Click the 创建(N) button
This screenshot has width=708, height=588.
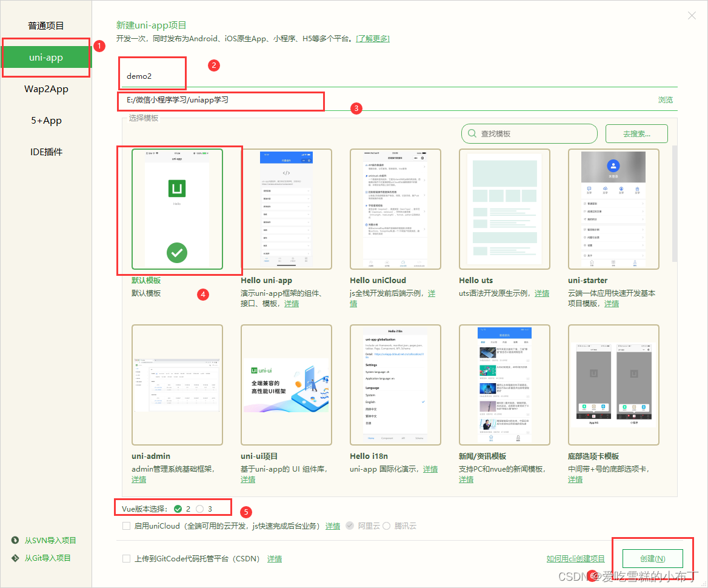[652, 559]
